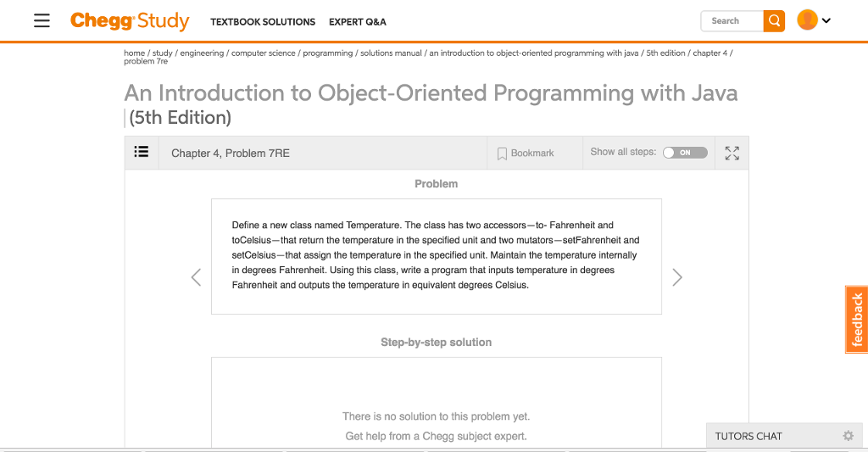Click the computer science breadcrumb link
868x452 pixels.
(264, 53)
